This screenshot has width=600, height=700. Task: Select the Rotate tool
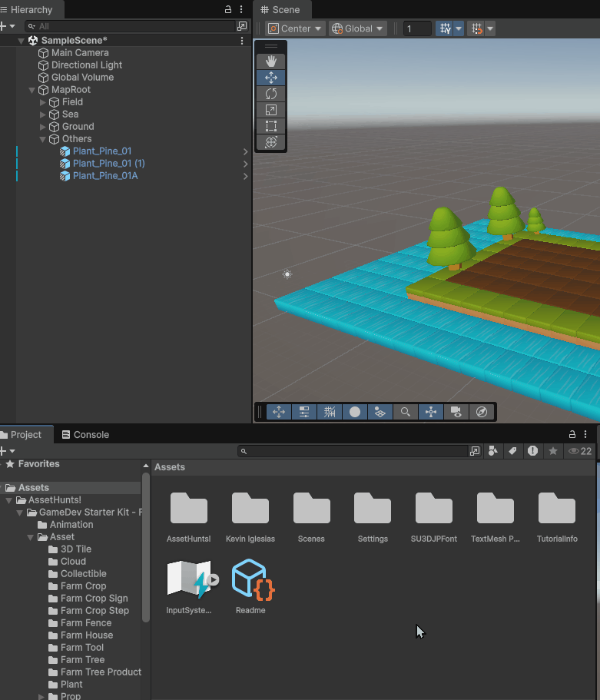click(x=271, y=94)
